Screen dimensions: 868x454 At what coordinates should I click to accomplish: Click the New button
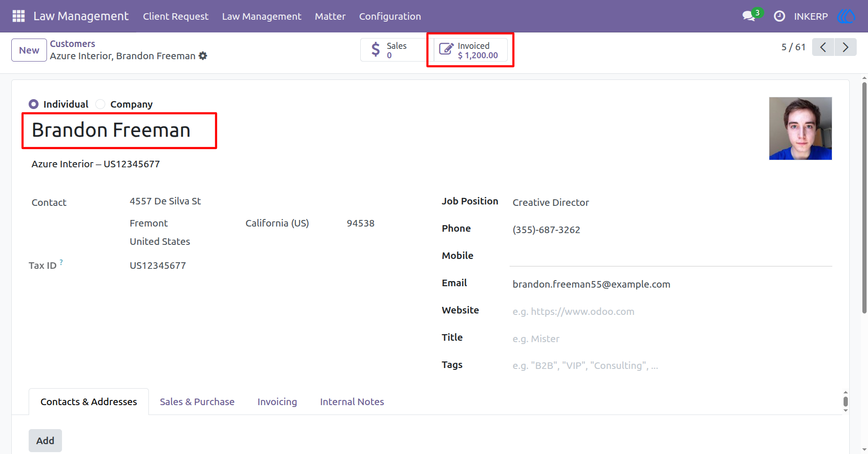29,50
